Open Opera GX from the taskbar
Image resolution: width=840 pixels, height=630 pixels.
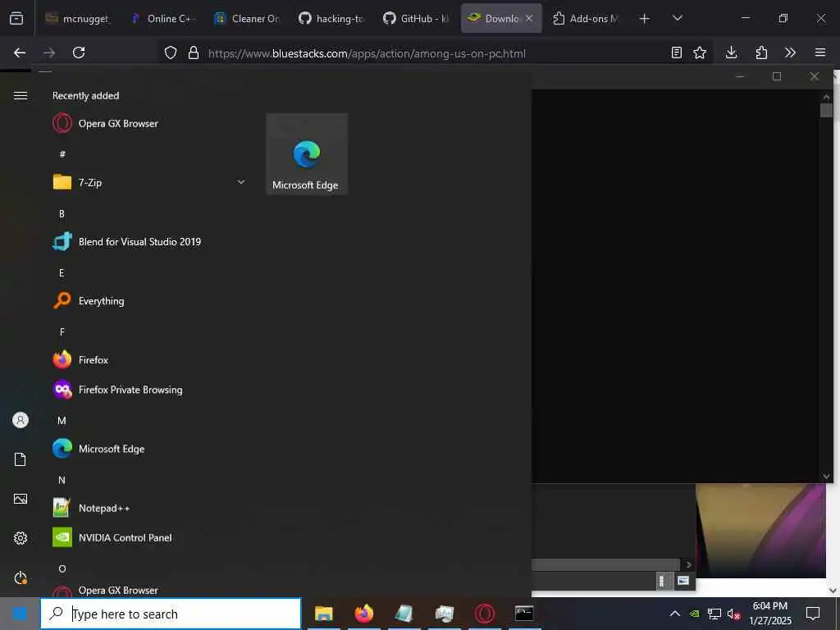click(485, 614)
